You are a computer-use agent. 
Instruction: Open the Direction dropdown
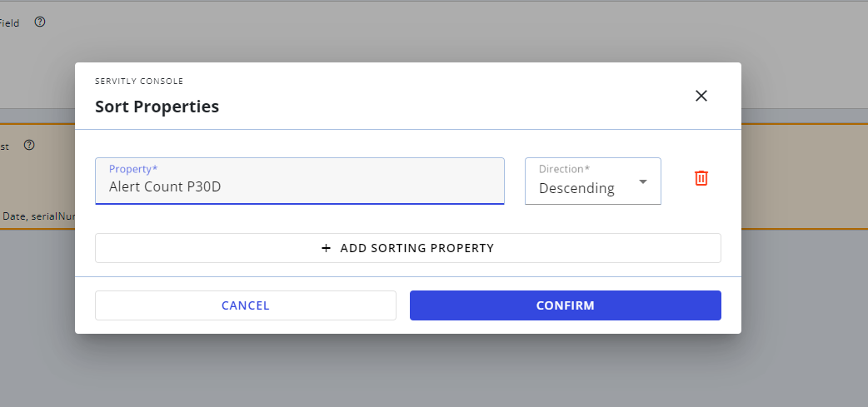[593, 181]
